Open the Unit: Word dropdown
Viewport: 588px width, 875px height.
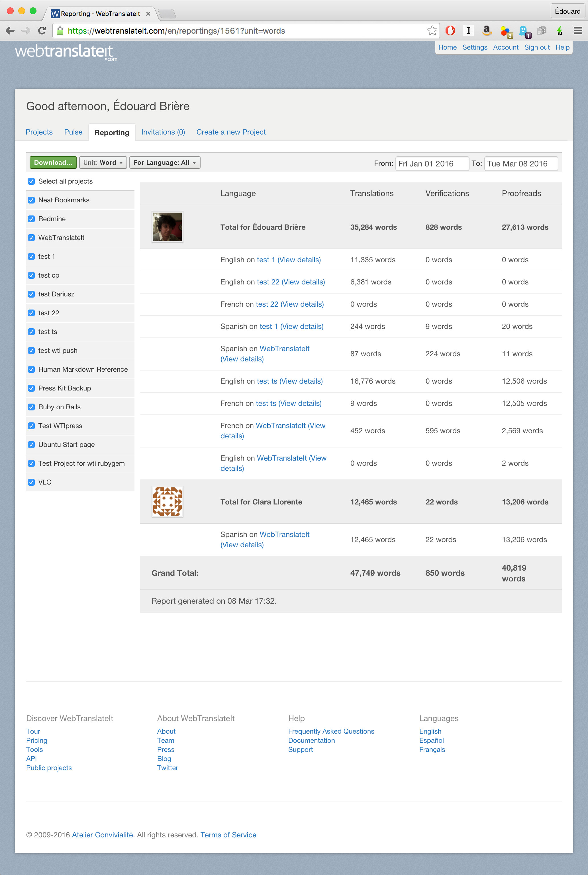(x=103, y=162)
